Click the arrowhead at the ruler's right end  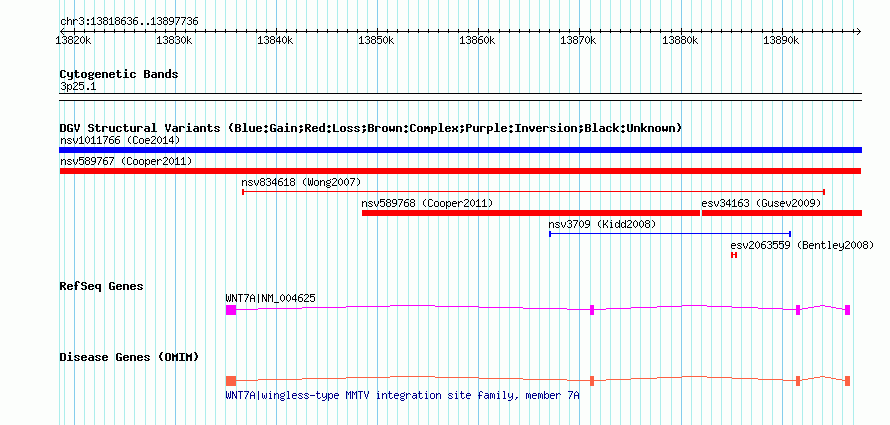(859, 31)
